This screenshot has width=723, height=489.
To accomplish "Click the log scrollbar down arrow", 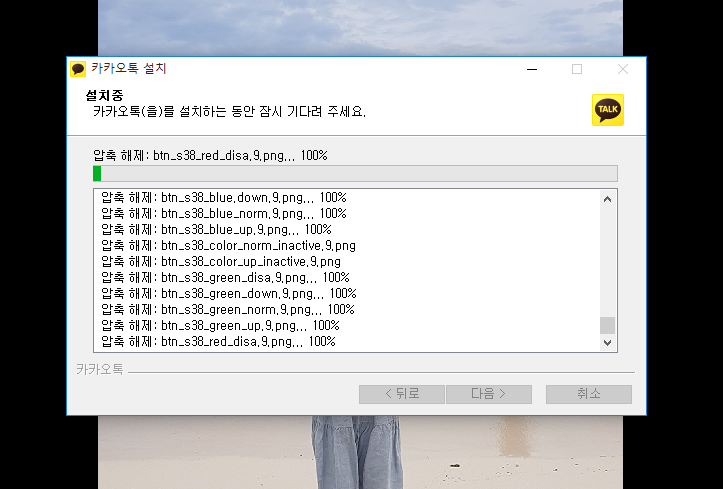I will 607,342.
